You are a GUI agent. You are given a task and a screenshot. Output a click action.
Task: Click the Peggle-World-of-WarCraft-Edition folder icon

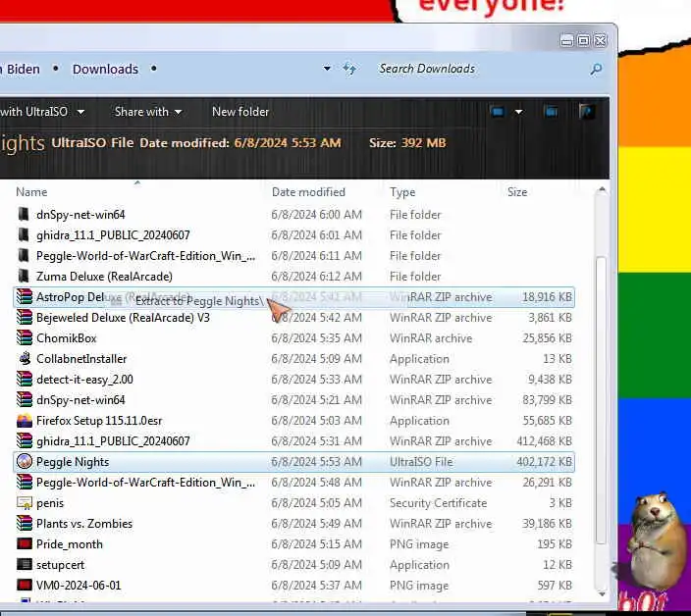[x=24, y=255]
